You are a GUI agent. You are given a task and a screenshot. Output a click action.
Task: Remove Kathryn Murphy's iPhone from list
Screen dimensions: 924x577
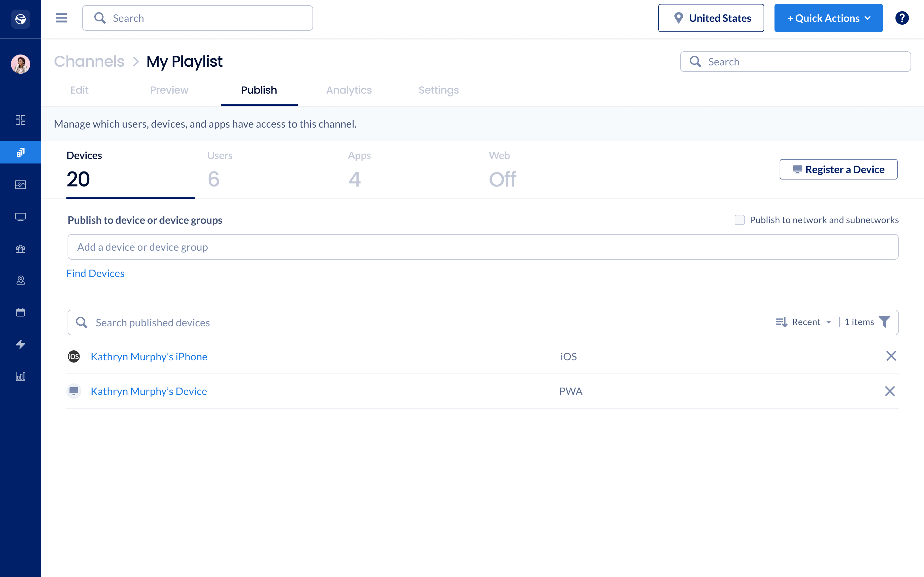tap(891, 356)
